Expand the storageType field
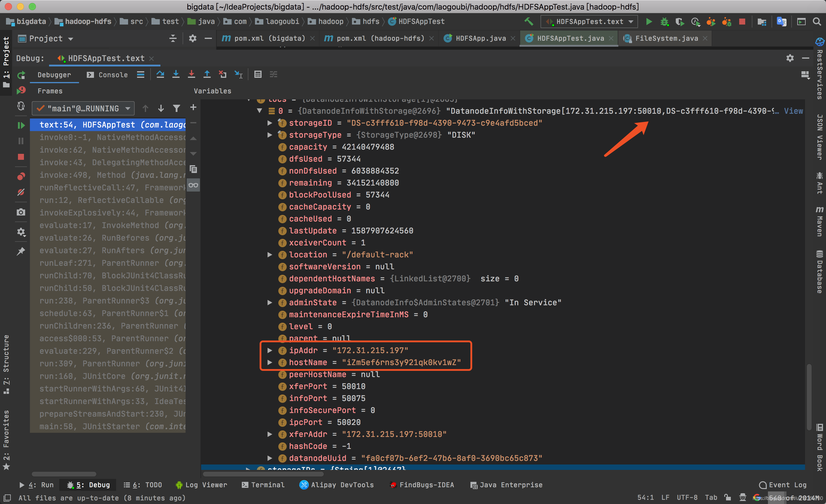Viewport: 826px width, 504px height. [270, 135]
